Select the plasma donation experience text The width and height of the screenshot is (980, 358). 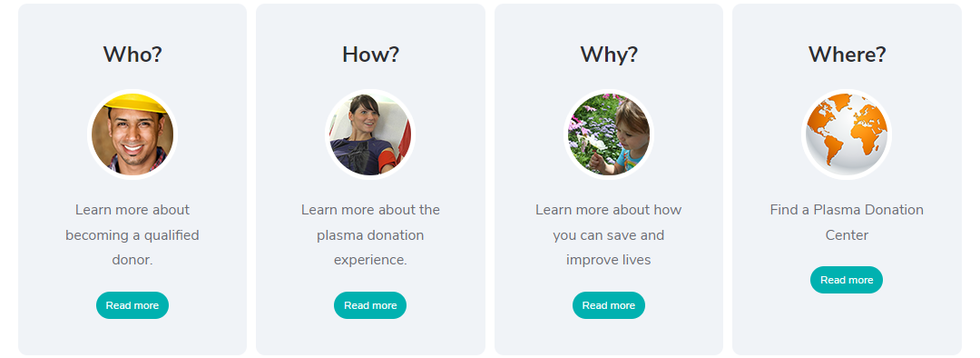(370, 234)
